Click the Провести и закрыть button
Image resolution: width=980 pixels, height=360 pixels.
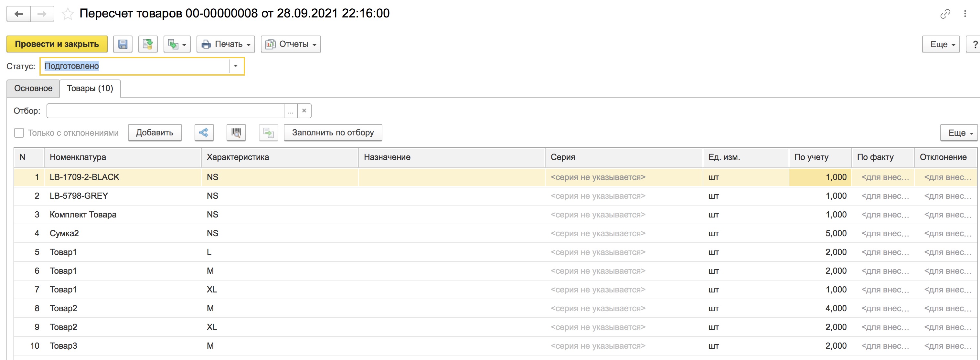pos(57,44)
